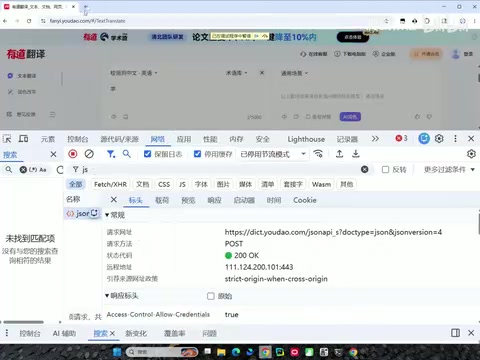Show more DevTools tabs chevron

[x=375, y=138]
